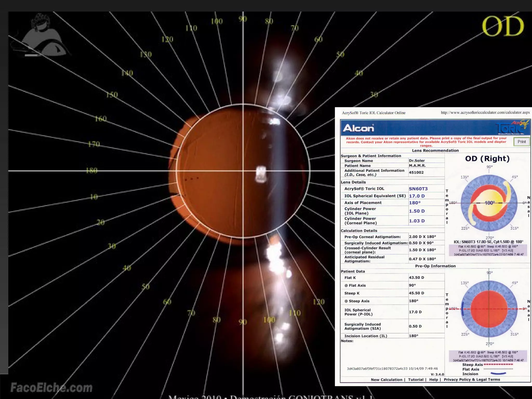Click the 90 degree mark atop protractor
Screen dimensions: 532x399
(243, 19)
